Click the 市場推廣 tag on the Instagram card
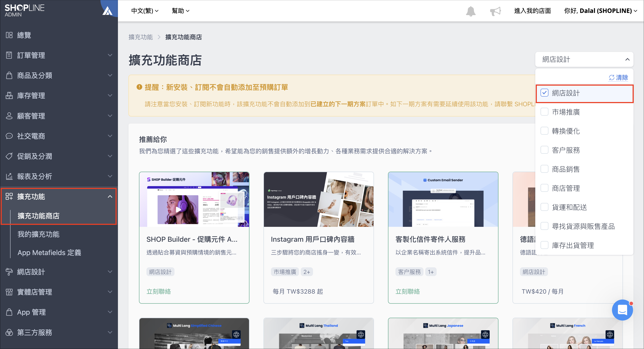The image size is (644, 349). (285, 272)
